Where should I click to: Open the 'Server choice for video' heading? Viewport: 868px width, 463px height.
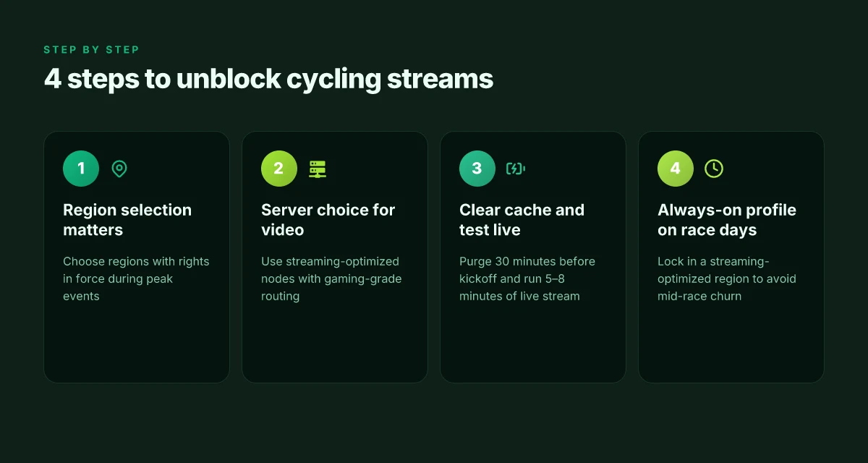(x=328, y=220)
